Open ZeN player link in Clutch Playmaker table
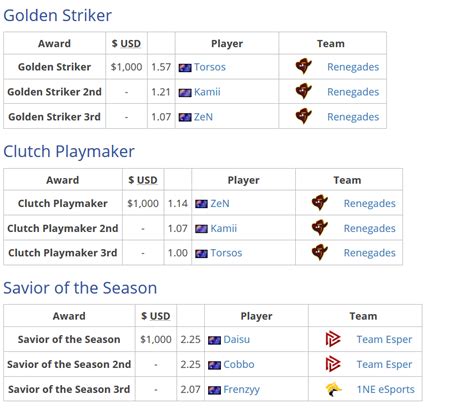The width and height of the screenshot is (474, 414). point(220,203)
